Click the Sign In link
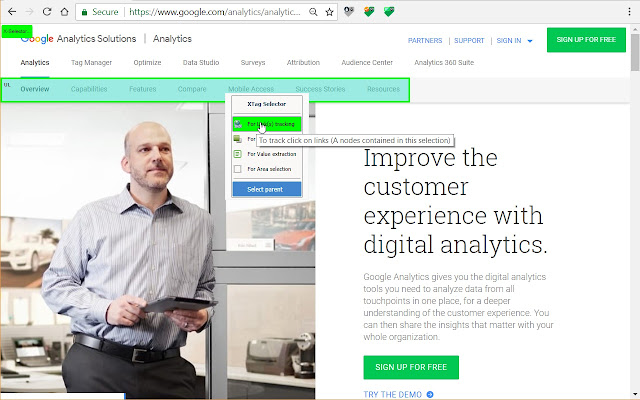Screen dimensions: 640x400 (x=509, y=41)
